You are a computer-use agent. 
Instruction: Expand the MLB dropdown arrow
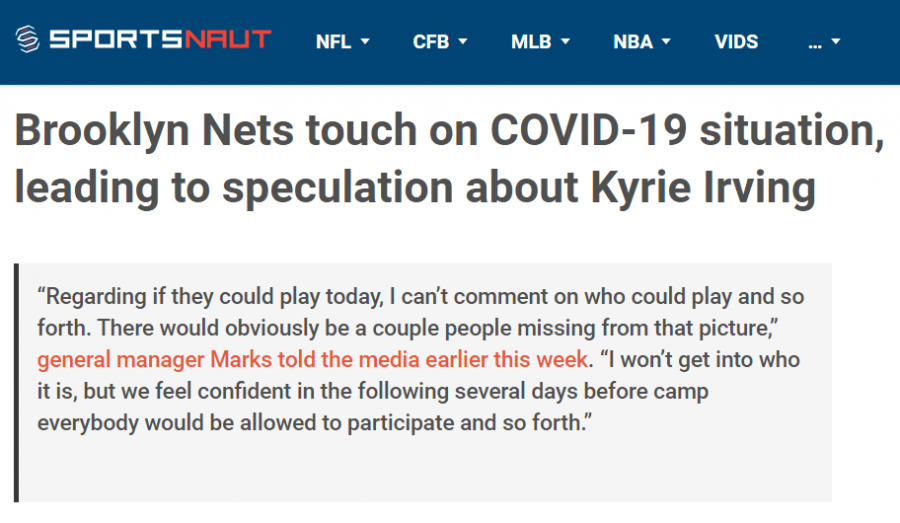tap(565, 41)
